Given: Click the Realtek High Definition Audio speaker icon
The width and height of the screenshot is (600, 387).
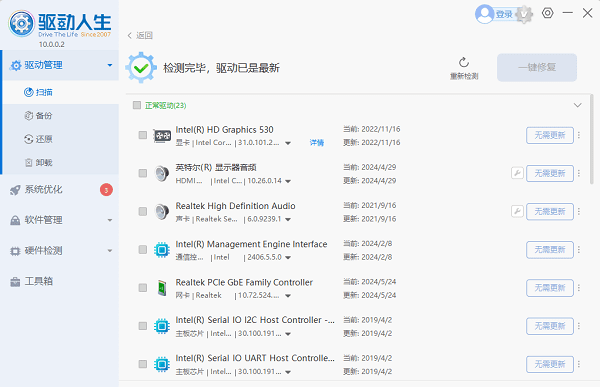Looking at the screenshot, I should (x=162, y=212).
